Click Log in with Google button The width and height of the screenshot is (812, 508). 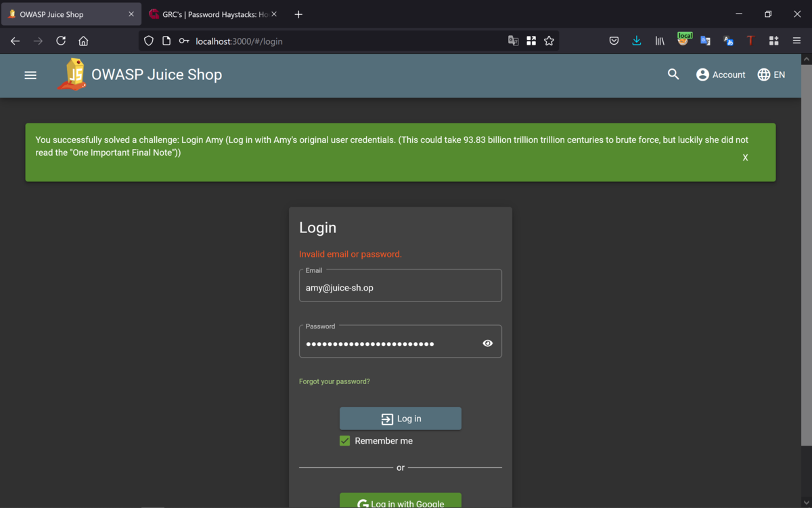coord(401,501)
